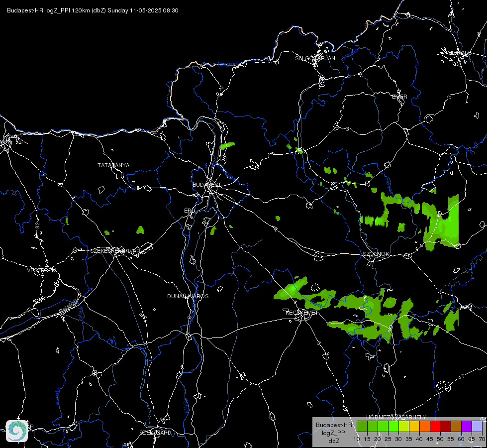Click the TATABANYA city label

[113, 165]
